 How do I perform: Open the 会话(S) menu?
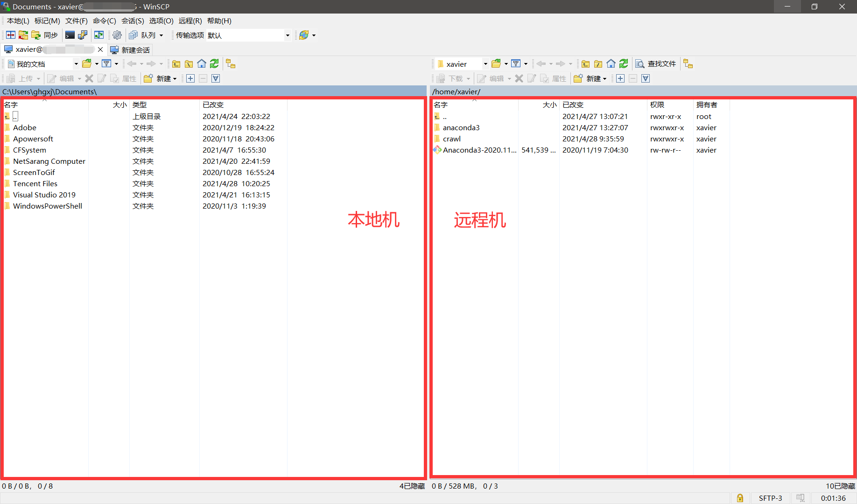133,21
